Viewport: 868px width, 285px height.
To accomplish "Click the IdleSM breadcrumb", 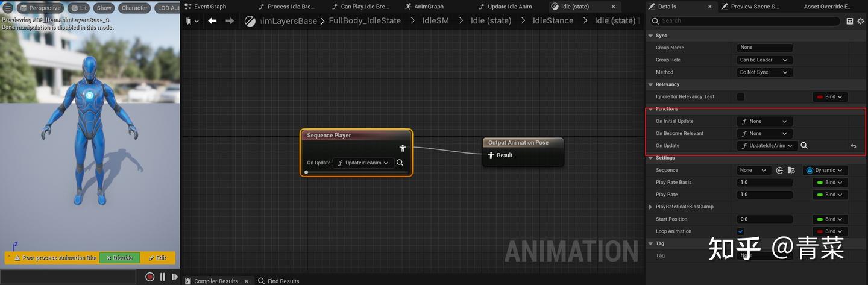I will point(435,20).
